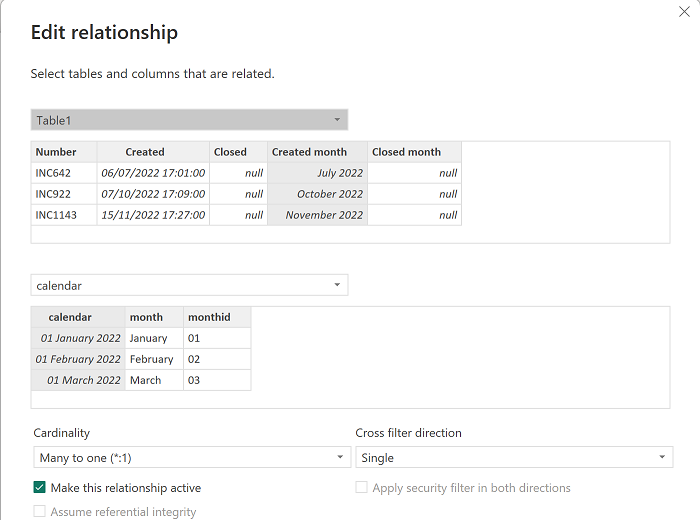
Task: Toggle Apply security filter in both directions
Action: pyautogui.click(x=362, y=488)
